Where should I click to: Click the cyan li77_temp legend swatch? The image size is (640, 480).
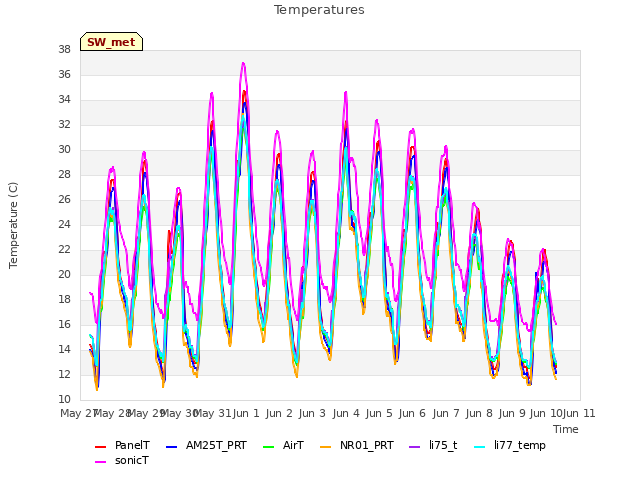480,447
